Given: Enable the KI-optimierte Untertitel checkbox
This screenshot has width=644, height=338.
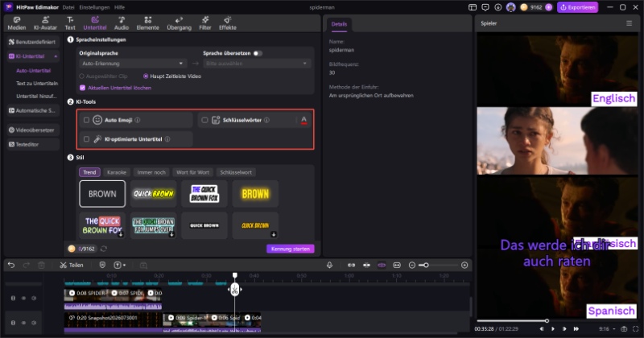Looking at the screenshot, I should (x=86, y=139).
